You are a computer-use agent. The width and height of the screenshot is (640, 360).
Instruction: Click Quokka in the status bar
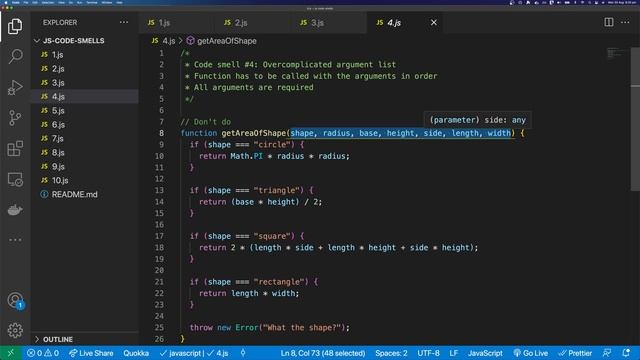[136, 353]
